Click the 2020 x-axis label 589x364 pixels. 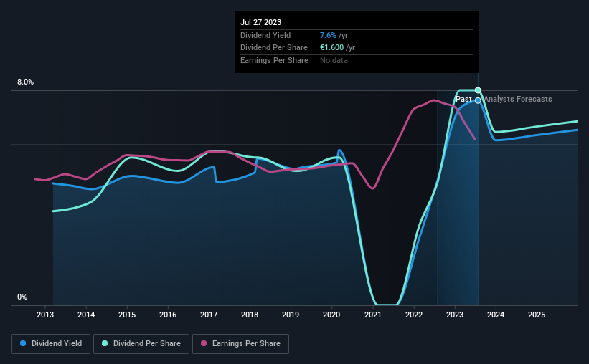point(331,315)
